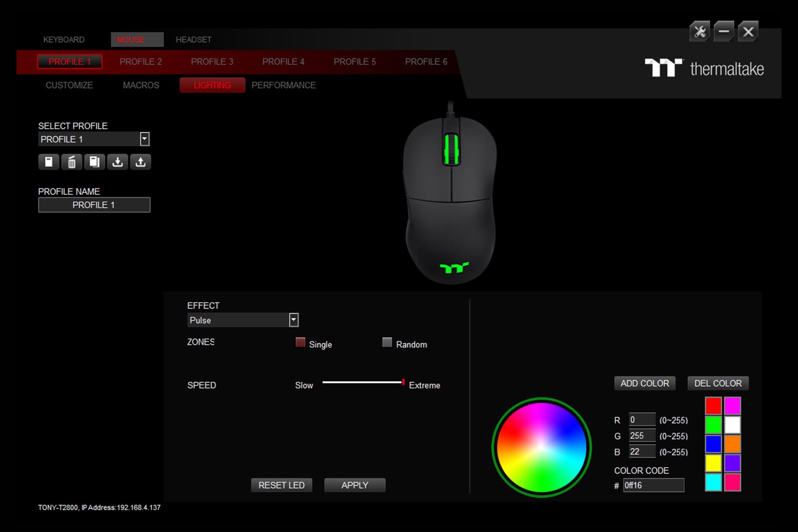798x532 pixels.
Task: Switch to the Keyboard device tab
Action: 64,39
